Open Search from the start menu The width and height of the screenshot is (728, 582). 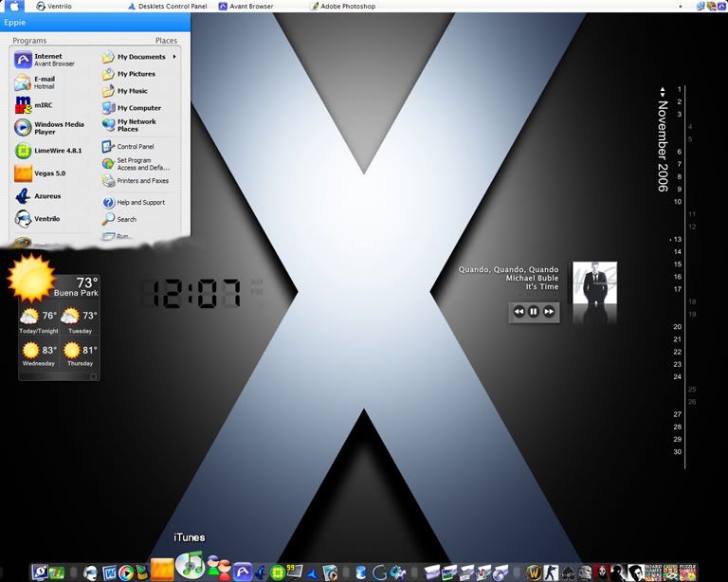coord(119,219)
